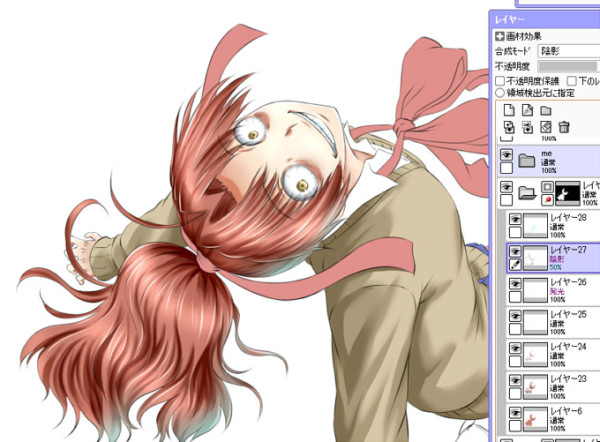Open the 合成モード blending mode dropdown
This screenshot has width=600, height=442.
click(x=569, y=51)
